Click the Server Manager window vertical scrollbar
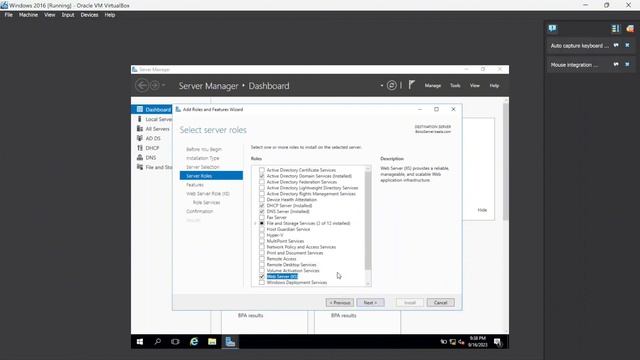 (x=506, y=162)
